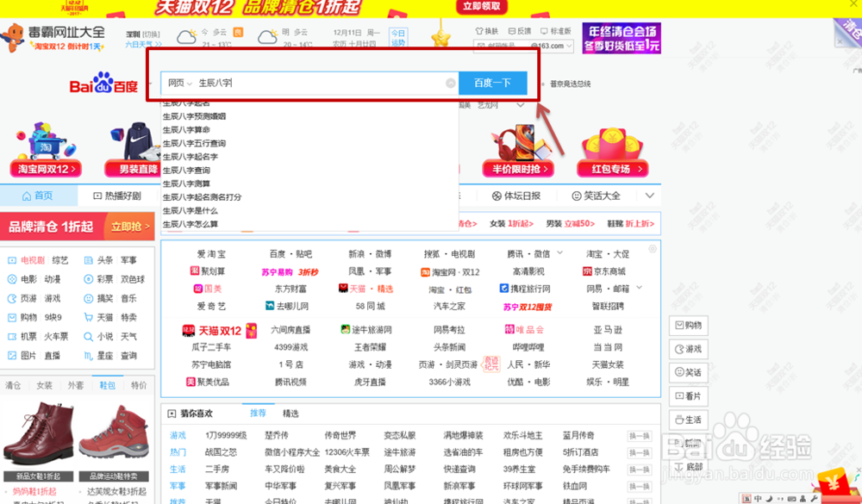Click the golden star ornament icon
This screenshot has width=862, height=504.
[x=440, y=37]
